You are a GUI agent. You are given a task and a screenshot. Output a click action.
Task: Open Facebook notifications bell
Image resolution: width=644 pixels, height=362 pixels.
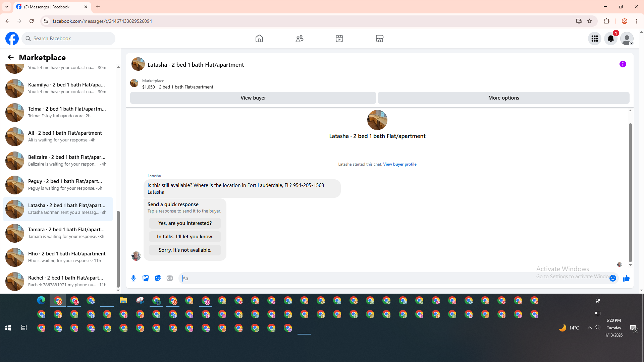610,39
